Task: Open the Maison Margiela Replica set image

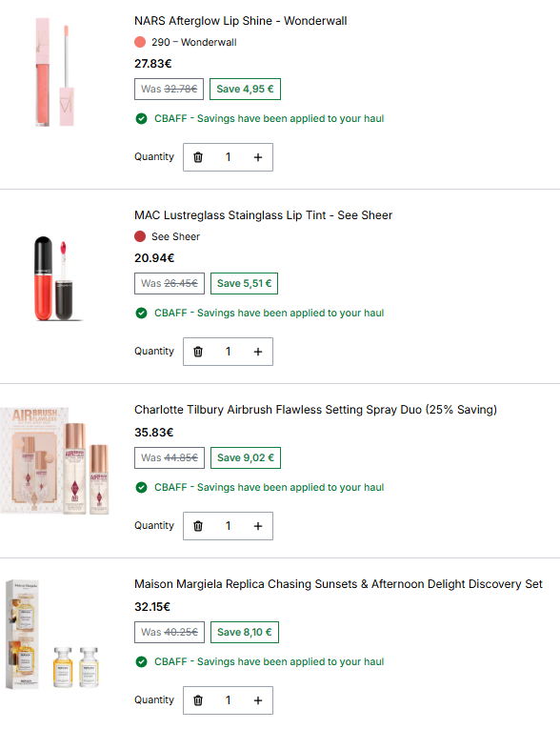Action: pyautogui.click(x=52, y=635)
